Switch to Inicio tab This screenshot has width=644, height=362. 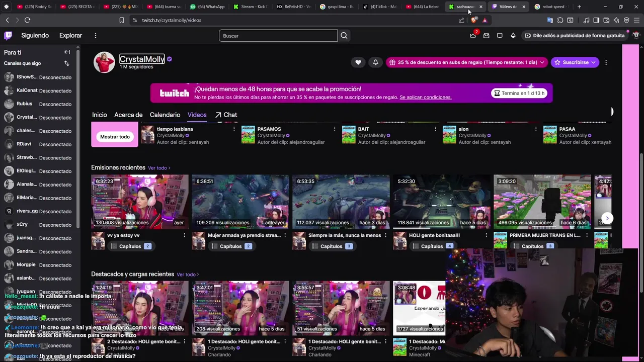click(100, 115)
